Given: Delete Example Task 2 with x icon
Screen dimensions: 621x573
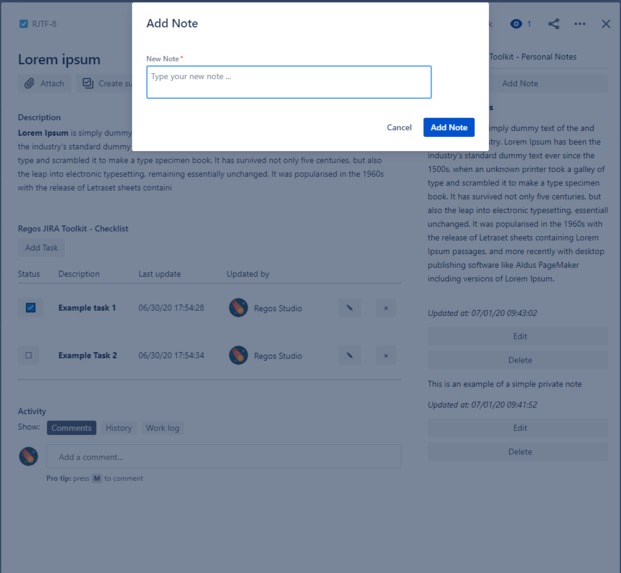Looking at the screenshot, I should click(386, 356).
